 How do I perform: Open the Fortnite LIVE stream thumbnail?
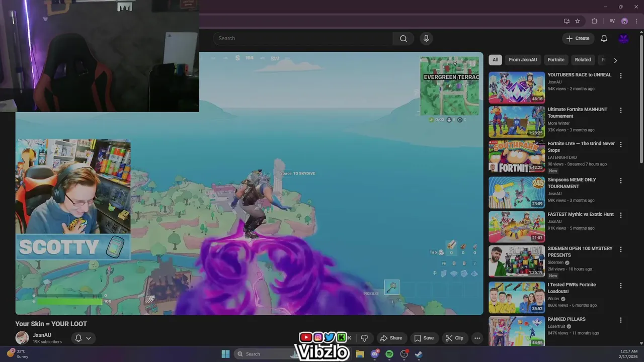point(517,156)
